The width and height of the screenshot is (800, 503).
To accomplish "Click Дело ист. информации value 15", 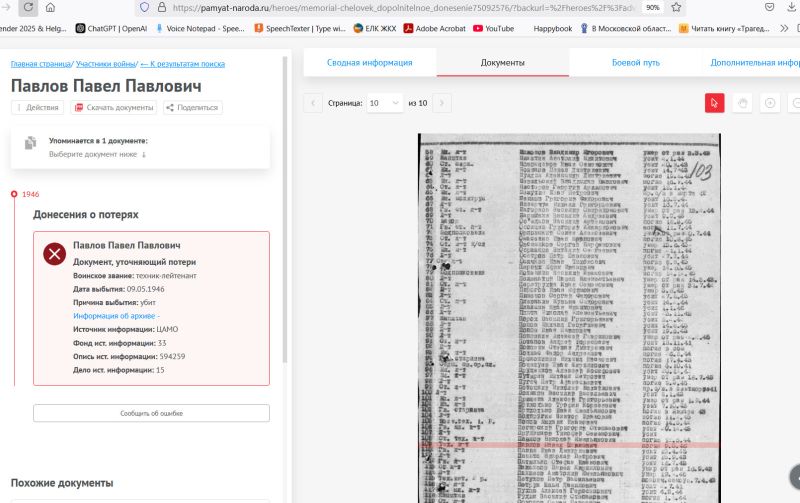I will click(160, 370).
